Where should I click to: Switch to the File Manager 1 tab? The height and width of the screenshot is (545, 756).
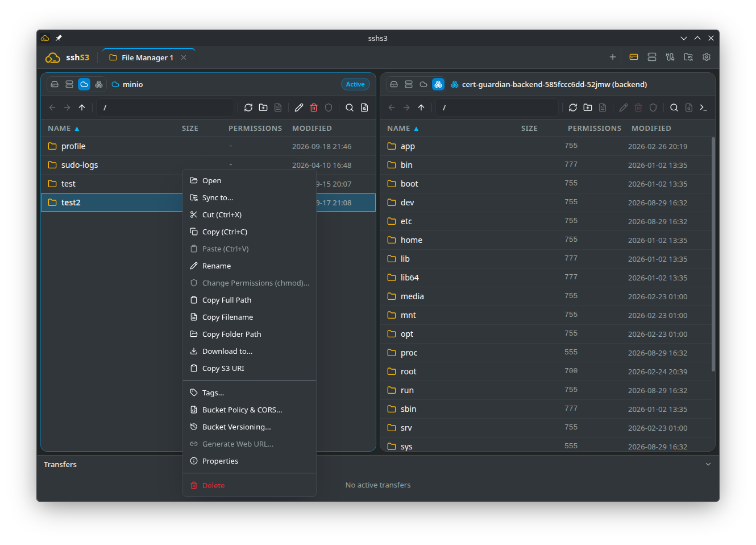tap(148, 57)
